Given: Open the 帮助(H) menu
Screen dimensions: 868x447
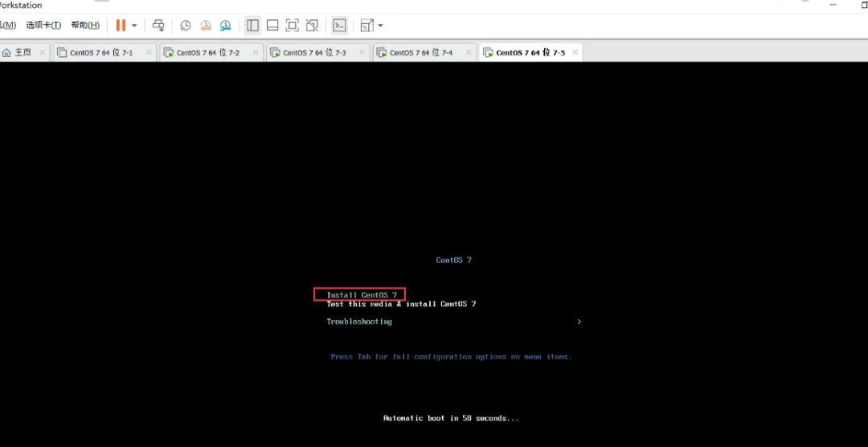Looking at the screenshot, I should (x=85, y=25).
